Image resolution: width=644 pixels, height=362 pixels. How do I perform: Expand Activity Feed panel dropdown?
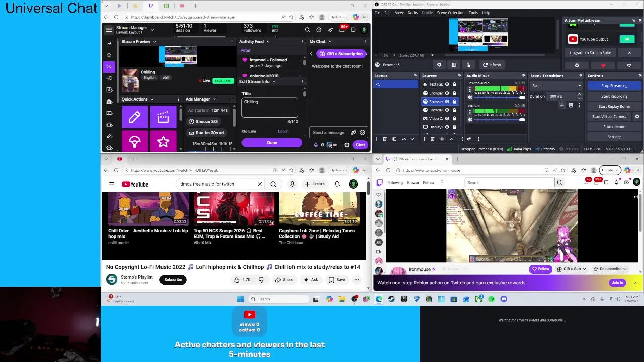[268, 42]
